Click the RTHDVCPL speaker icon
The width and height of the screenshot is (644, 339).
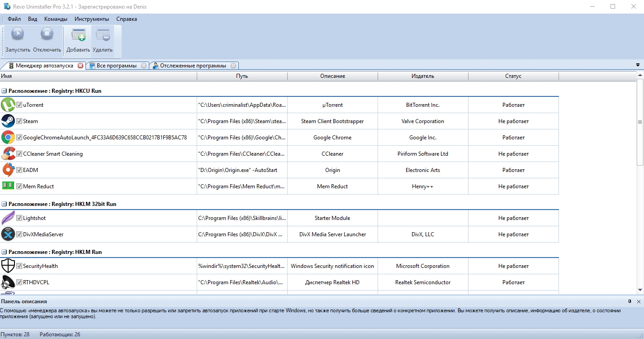click(x=8, y=282)
